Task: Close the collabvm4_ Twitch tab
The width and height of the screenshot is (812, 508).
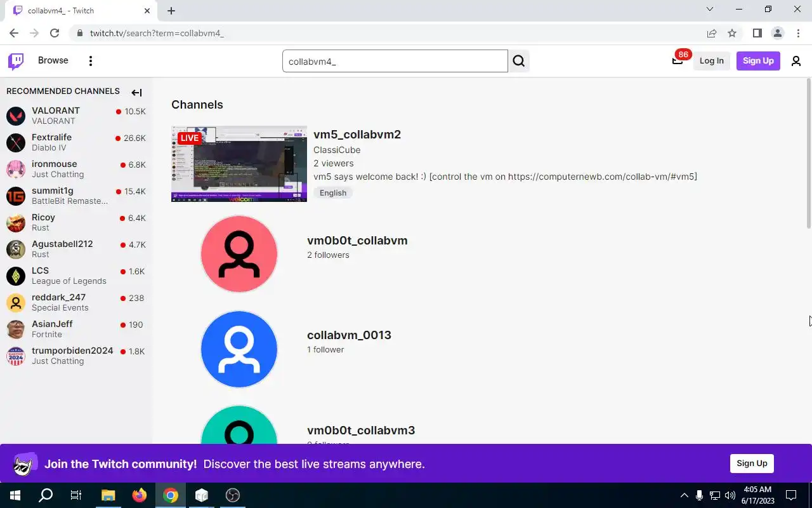Action: click(x=147, y=11)
